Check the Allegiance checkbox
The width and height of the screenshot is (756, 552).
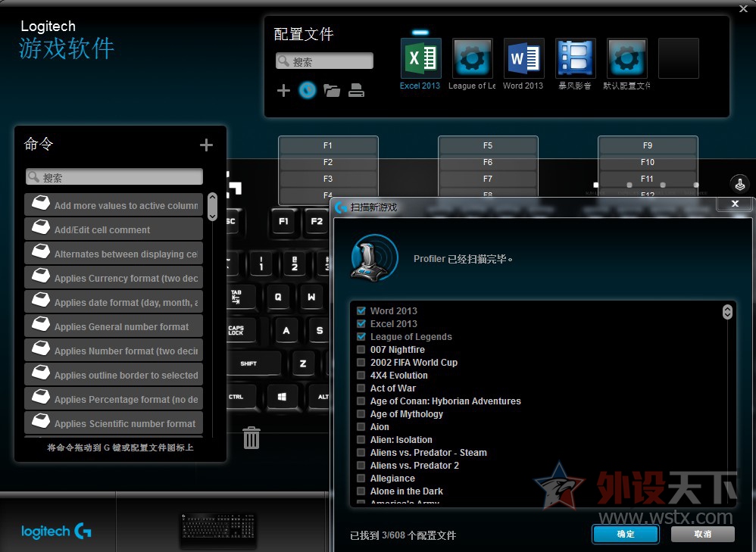361,479
